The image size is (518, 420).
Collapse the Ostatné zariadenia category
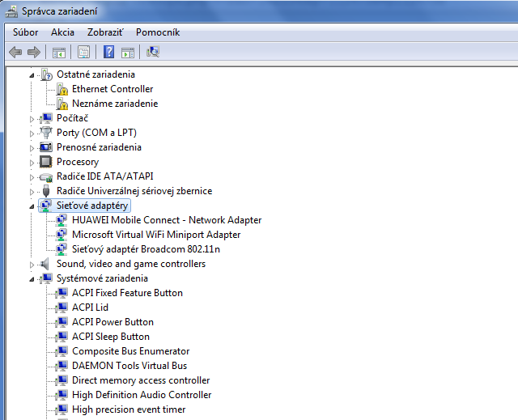coord(33,75)
